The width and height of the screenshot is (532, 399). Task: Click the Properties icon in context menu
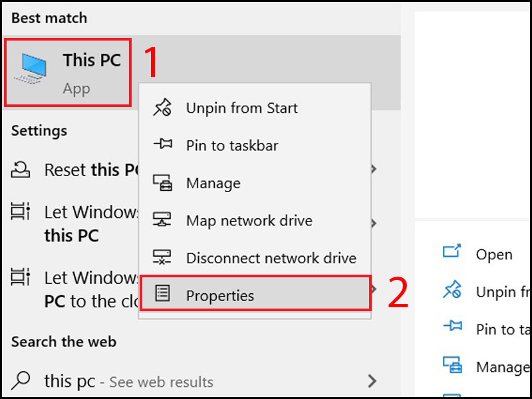point(162,293)
